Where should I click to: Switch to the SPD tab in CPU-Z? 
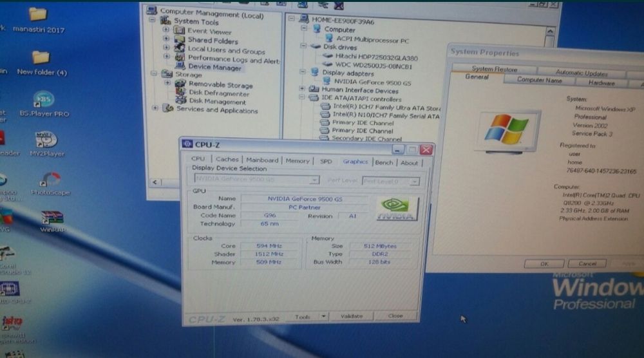(326, 162)
